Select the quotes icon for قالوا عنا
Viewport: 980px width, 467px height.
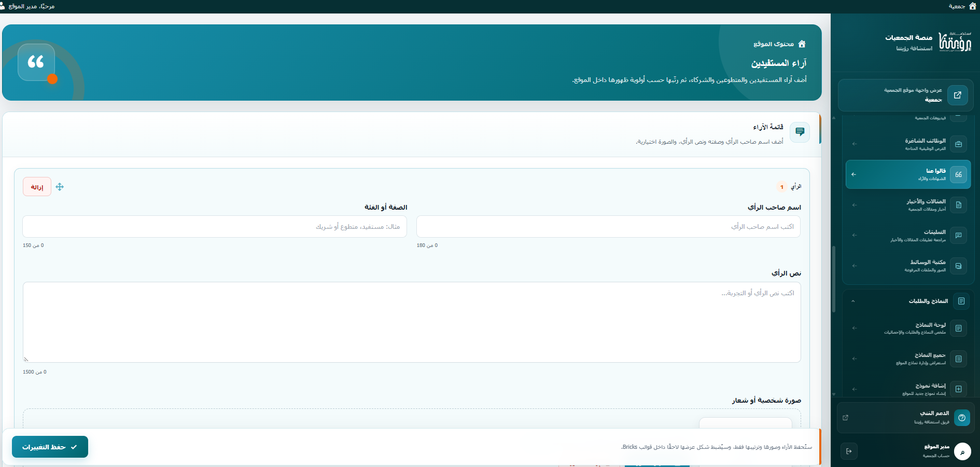pyautogui.click(x=958, y=174)
